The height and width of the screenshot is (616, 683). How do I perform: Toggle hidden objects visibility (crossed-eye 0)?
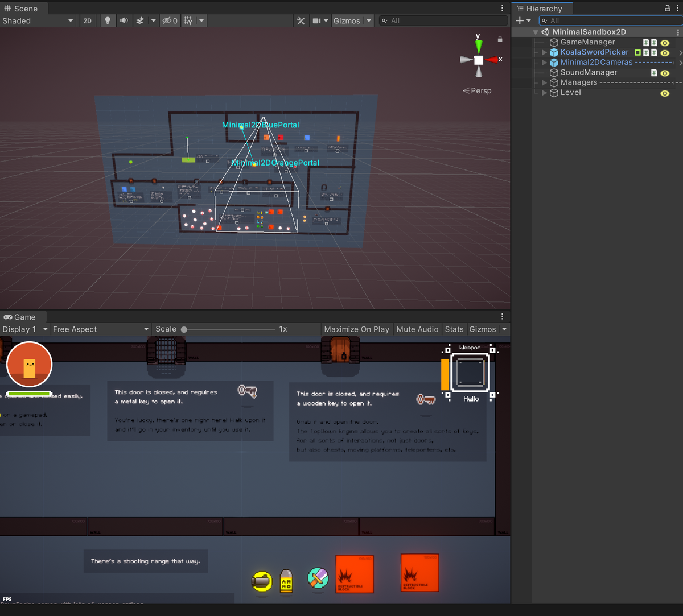[x=170, y=20]
